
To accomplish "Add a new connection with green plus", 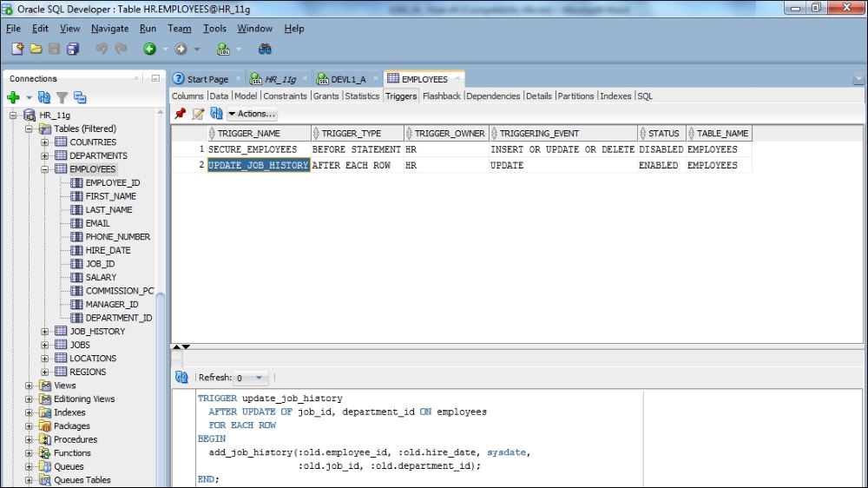I will [x=13, y=97].
